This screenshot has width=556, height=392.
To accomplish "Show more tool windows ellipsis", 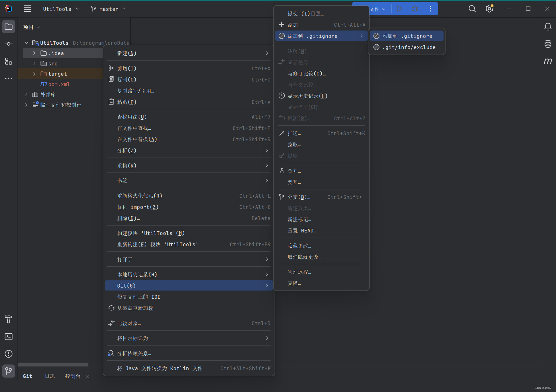I will [9, 78].
